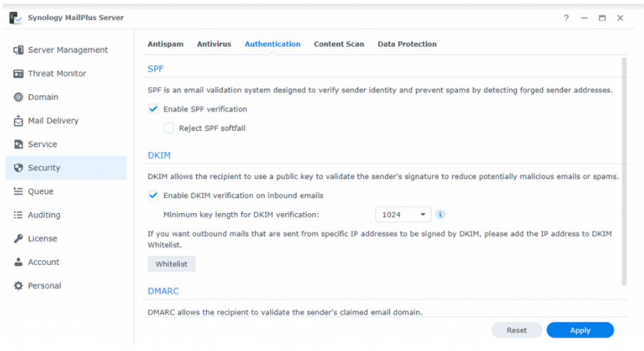Open help via question mark icon
Screen dimensions: 644x351
pos(566,18)
